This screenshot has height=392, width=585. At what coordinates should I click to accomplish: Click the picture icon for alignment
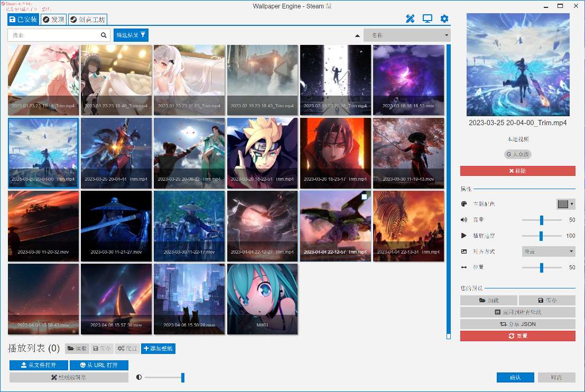point(464,251)
